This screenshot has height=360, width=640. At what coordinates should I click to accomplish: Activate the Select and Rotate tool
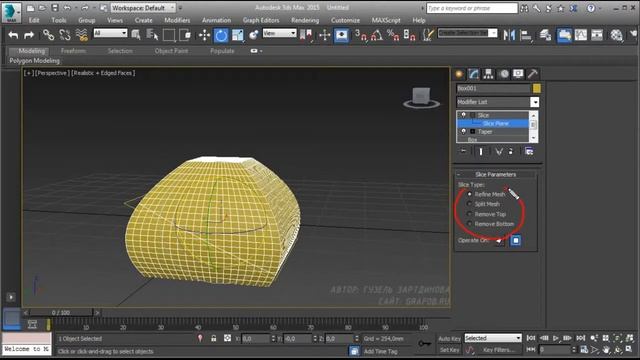pyautogui.click(x=221, y=36)
